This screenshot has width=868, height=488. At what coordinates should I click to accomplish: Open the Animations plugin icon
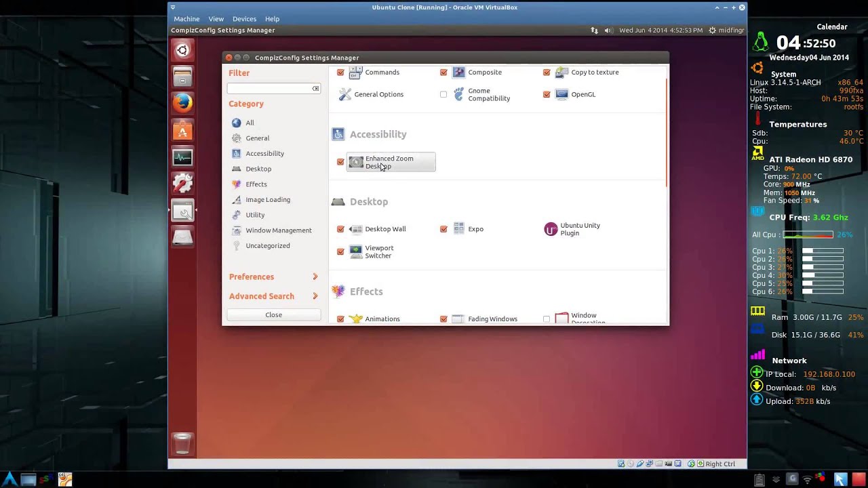pyautogui.click(x=356, y=319)
